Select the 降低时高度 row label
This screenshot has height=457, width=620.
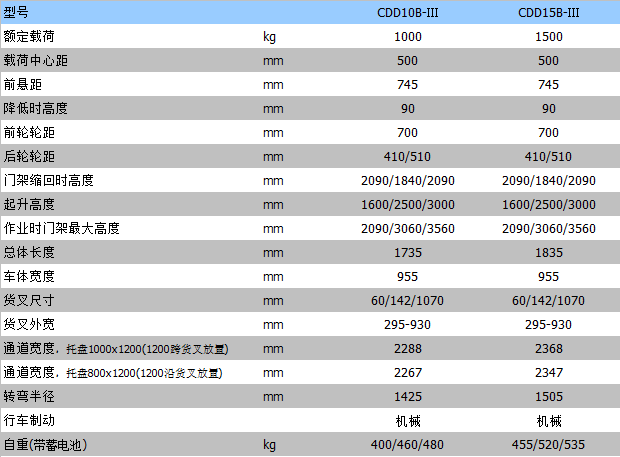pyautogui.click(x=35, y=108)
